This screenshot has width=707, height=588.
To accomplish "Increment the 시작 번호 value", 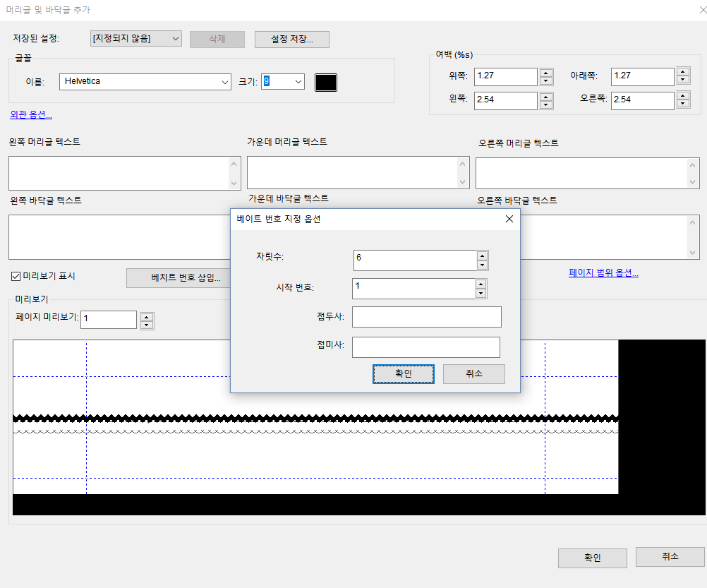I will [x=481, y=284].
